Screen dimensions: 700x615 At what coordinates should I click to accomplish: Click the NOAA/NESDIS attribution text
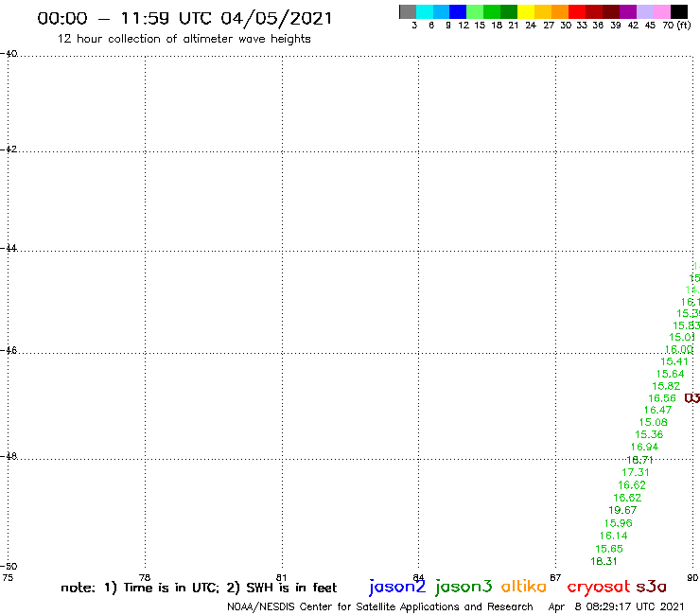click(380, 606)
